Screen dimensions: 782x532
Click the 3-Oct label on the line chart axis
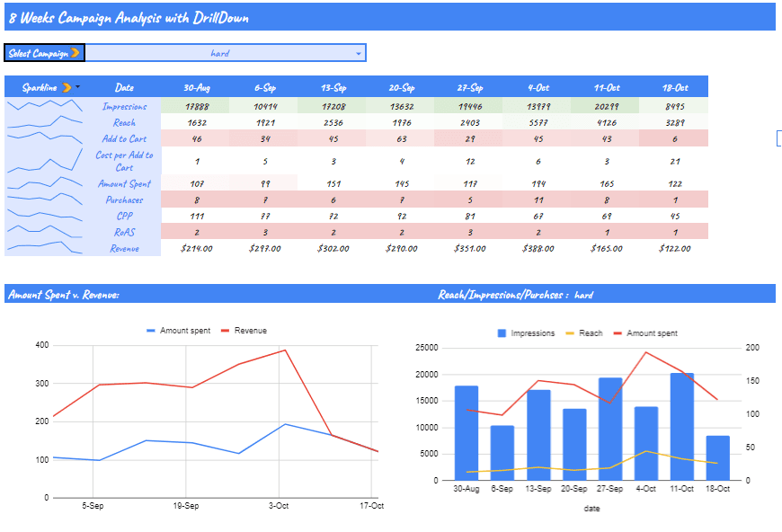point(279,506)
